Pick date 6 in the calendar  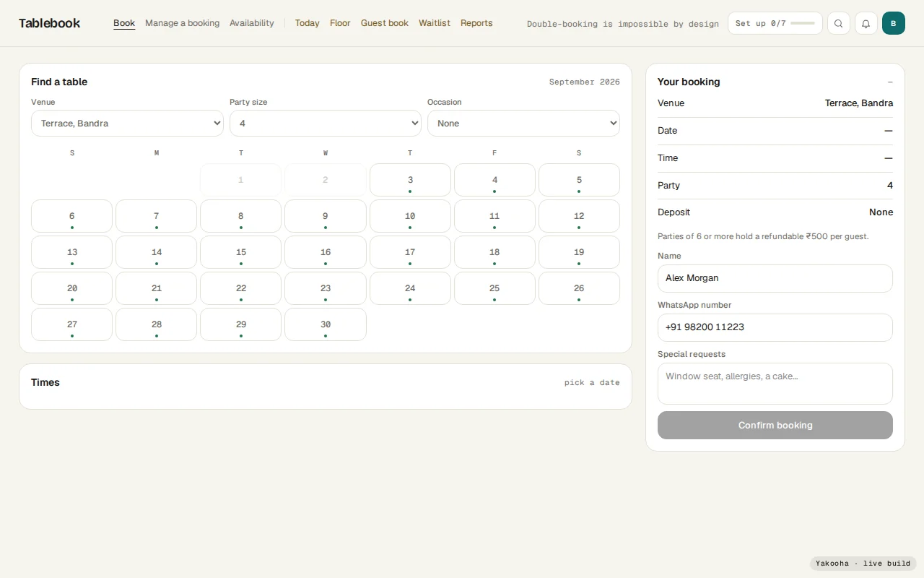click(x=71, y=216)
